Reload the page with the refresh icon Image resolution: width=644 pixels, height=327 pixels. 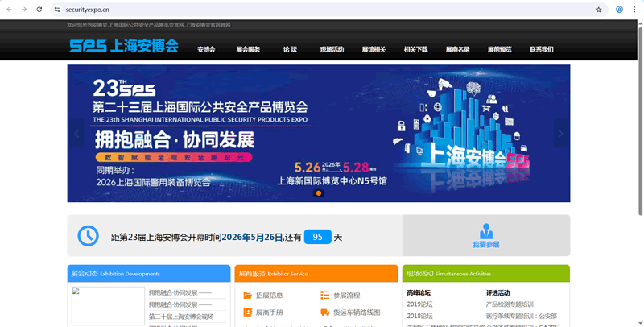tap(39, 9)
